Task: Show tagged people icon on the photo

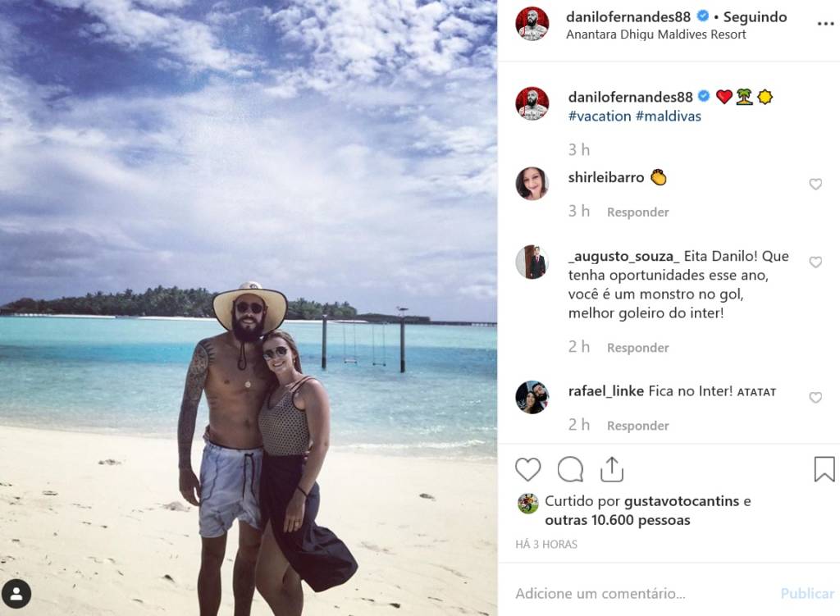Action: 16,594
